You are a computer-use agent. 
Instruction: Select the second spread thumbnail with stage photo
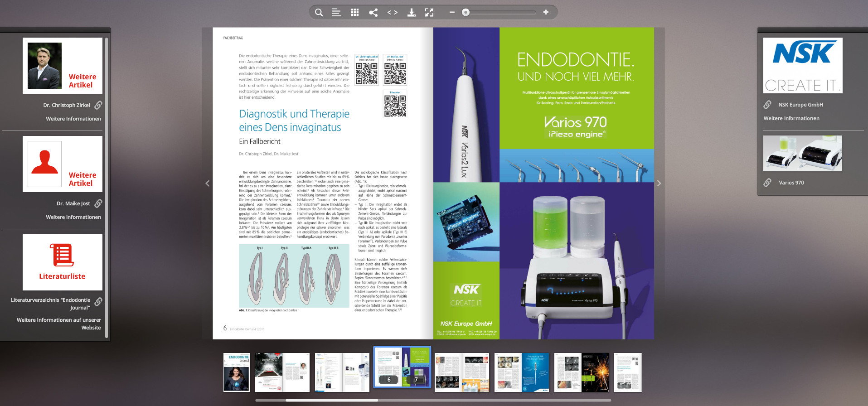point(282,372)
